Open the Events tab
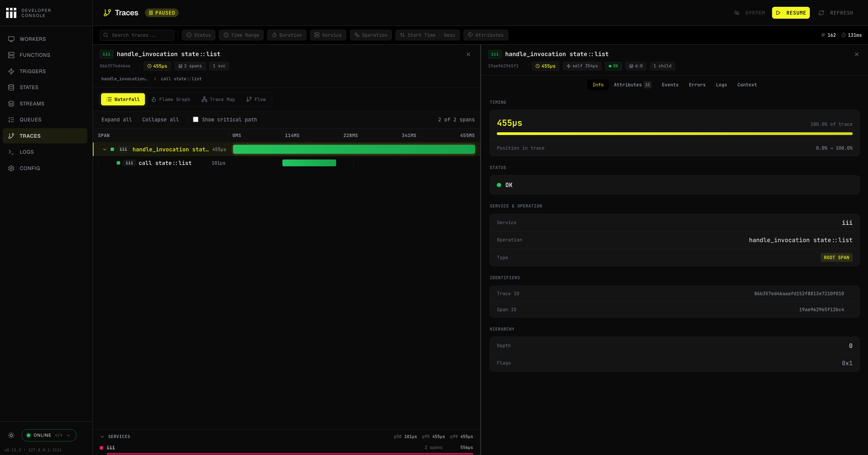 coord(670,85)
